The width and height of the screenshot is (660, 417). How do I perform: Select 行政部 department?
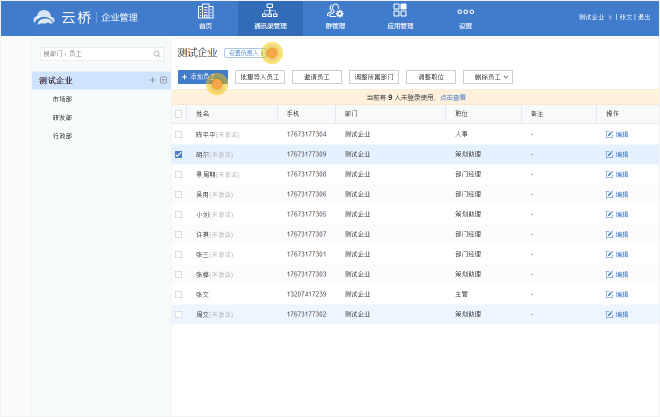coord(62,136)
